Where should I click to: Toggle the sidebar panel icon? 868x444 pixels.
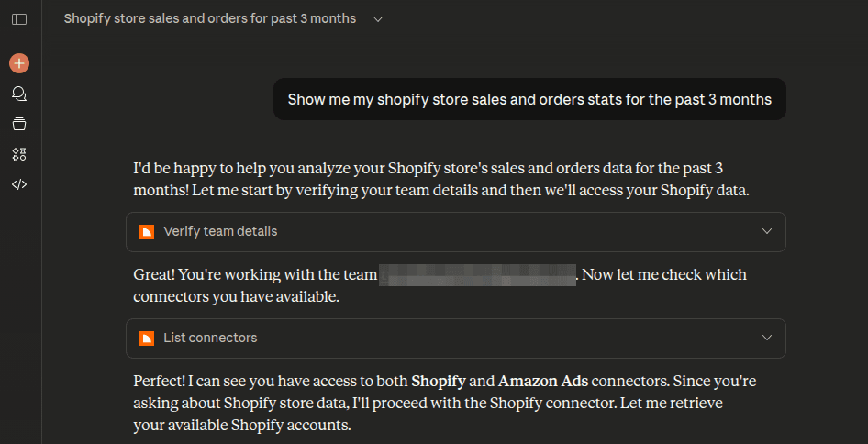click(x=19, y=18)
